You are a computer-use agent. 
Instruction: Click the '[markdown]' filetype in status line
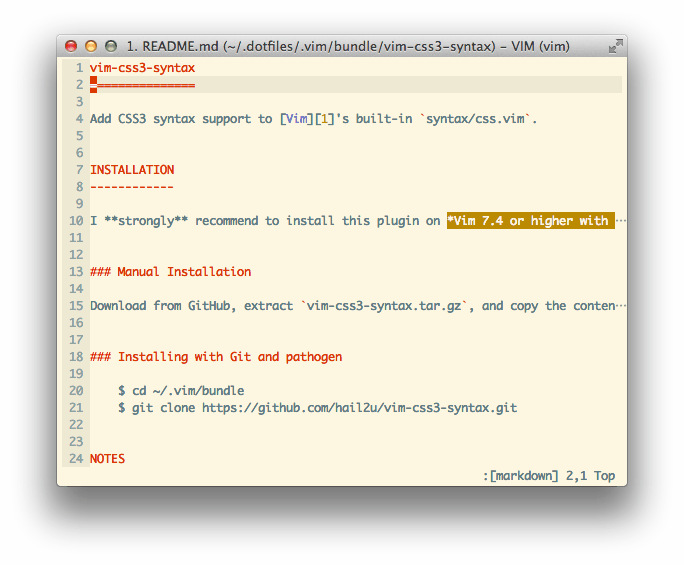(523, 476)
